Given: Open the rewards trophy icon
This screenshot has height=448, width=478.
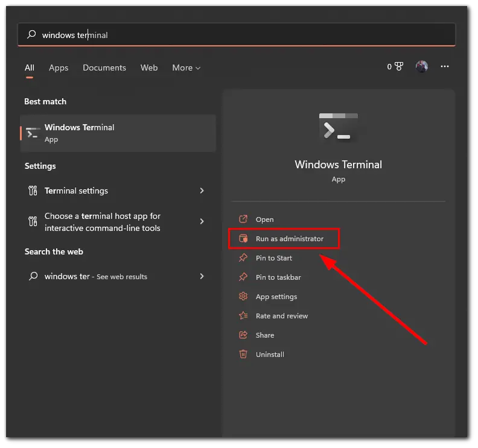Looking at the screenshot, I should click(x=399, y=66).
